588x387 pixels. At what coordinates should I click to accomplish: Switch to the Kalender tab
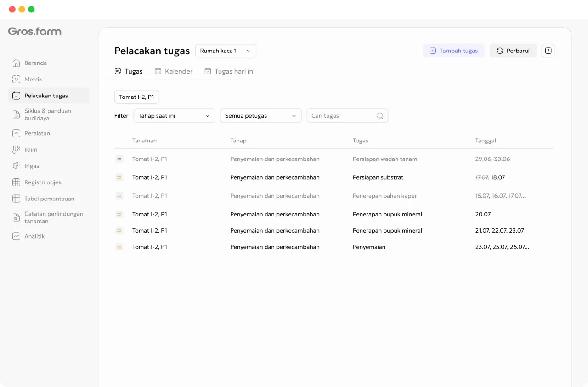click(x=174, y=71)
